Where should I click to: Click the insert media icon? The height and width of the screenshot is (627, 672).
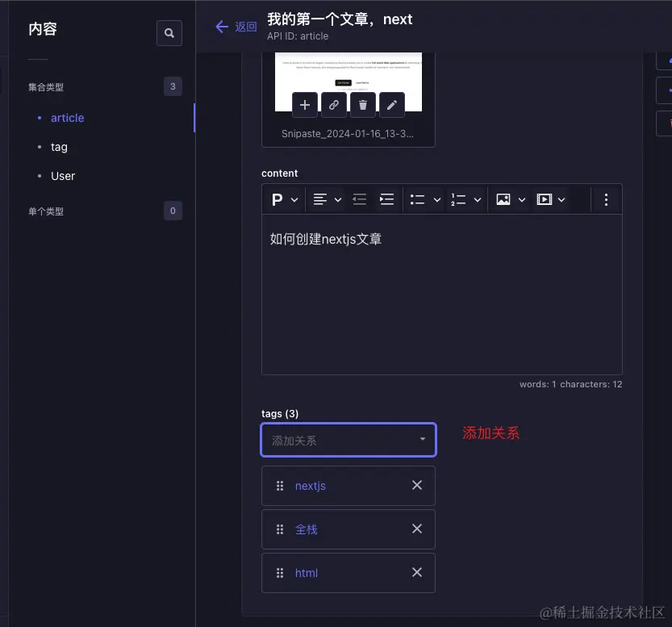pyautogui.click(x=545, y=199)
